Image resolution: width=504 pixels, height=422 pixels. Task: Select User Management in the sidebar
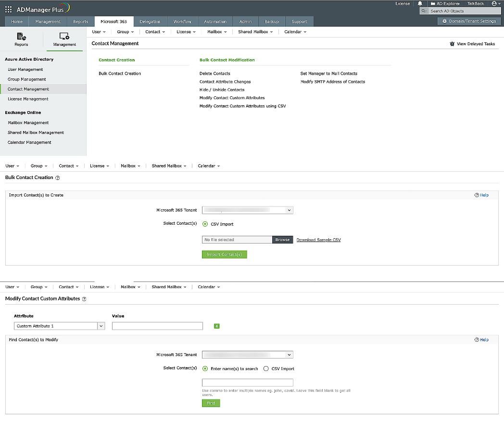pos(25,69)
